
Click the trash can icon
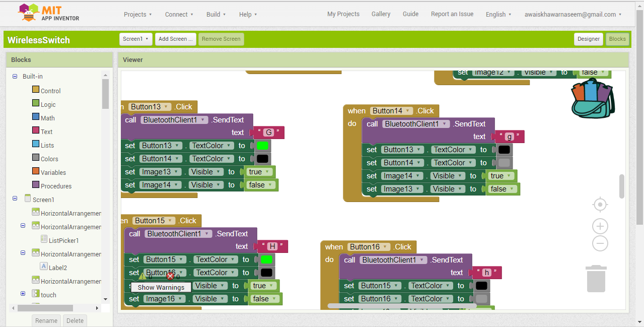(x=596, y=279)
